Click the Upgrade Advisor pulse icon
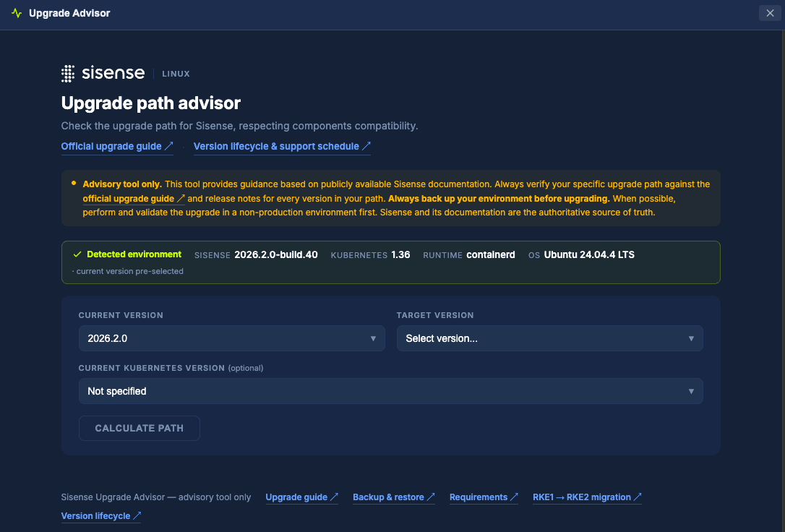The height and width of the screenshot is (532, 785). [17, 13]
